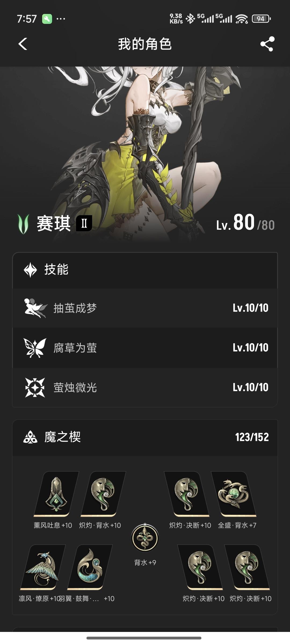Image resolution: width=290 pixels, height=644 pixels.
Task: Tap the 魔之楔 123/152 progress count
Action: tap(252, 437)
